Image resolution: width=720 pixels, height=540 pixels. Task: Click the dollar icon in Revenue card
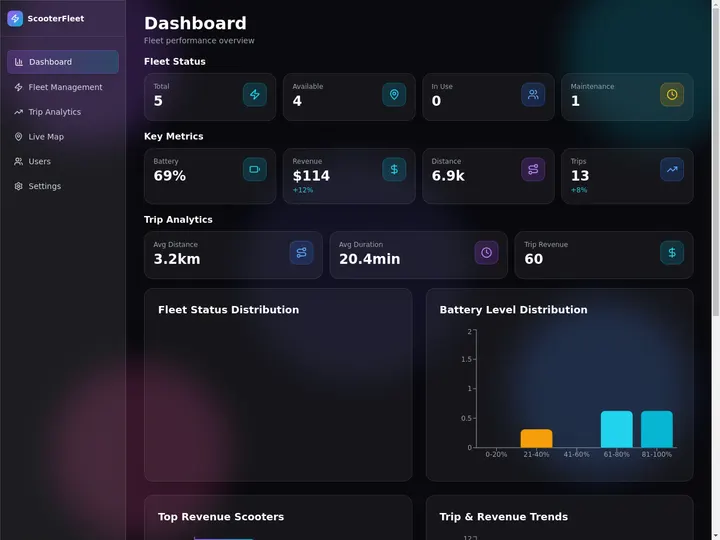click(x=394, y=169)
